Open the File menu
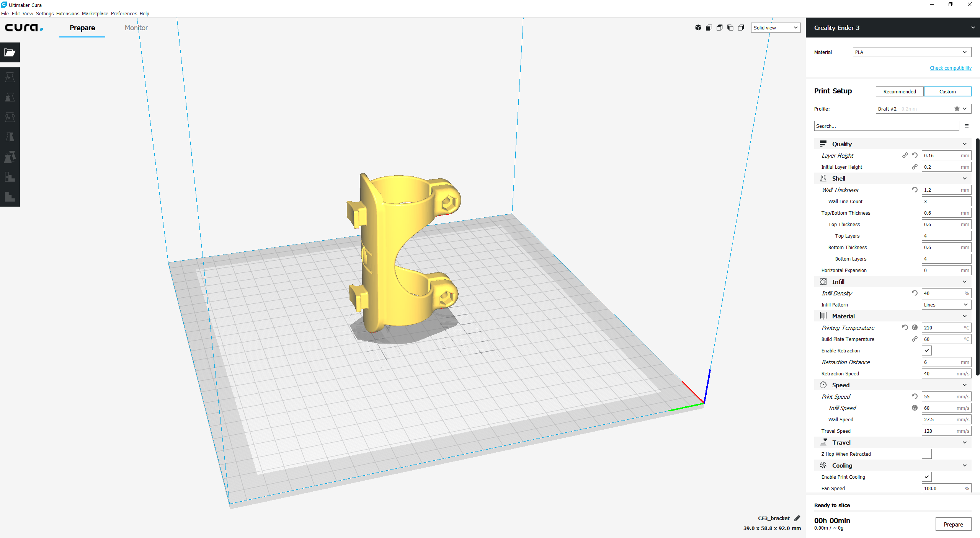The width and height of the screenshot is (980, 538). (x=5, y=13)
